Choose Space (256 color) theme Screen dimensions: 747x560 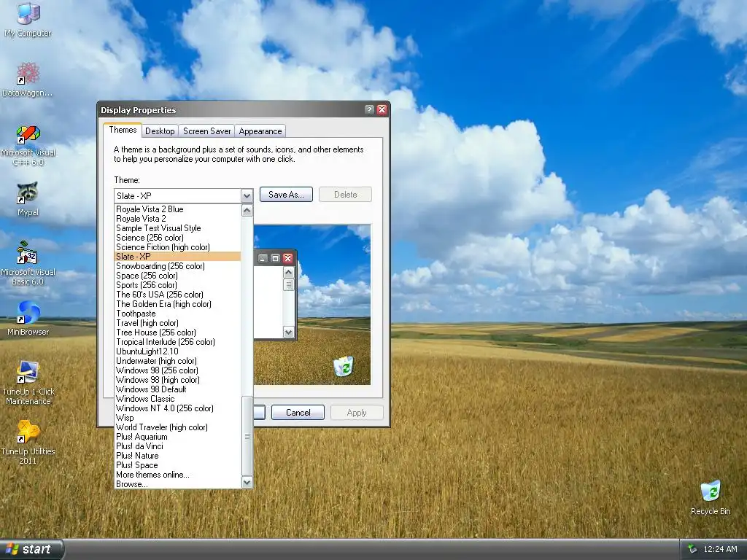(x=177, y=276)
